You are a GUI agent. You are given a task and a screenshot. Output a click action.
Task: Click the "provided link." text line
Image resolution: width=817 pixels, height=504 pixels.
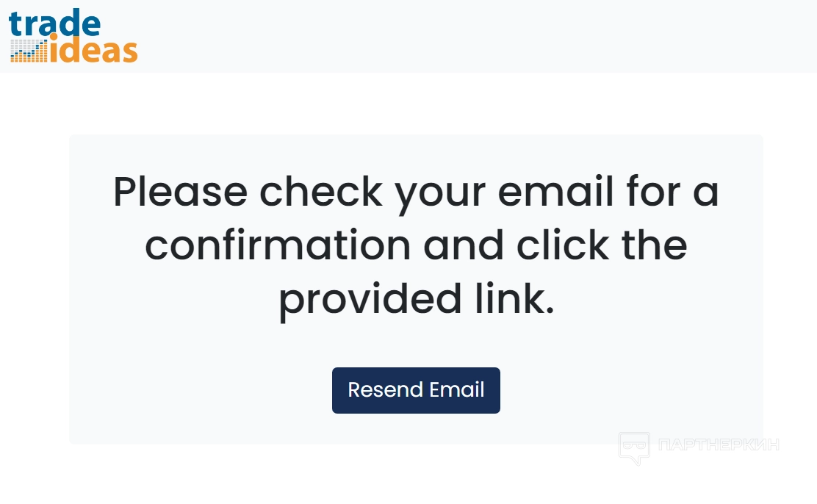click(x=416, y=299)
